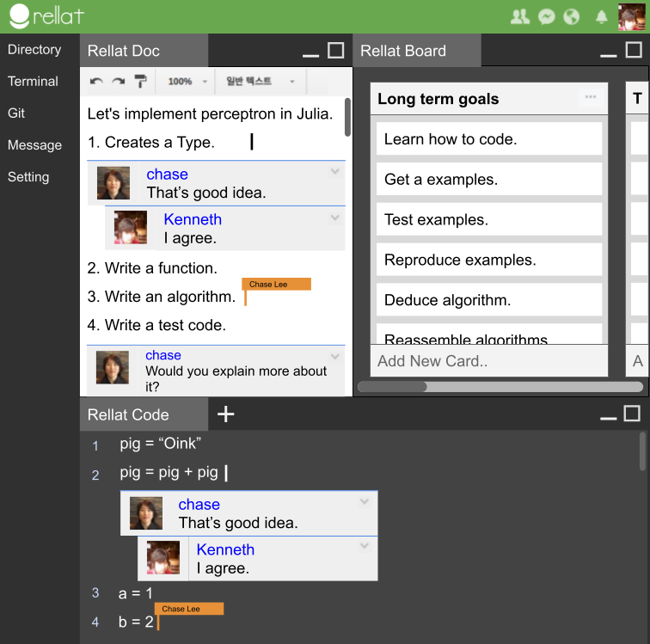This screenshot has height=644, width=650.
Task: Click the "1. Creates a Type." line in Doc
Action: tap(151, 142)
